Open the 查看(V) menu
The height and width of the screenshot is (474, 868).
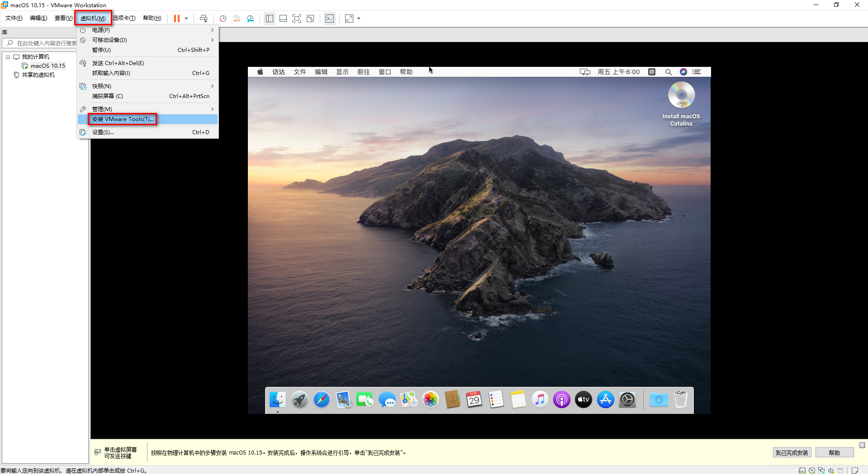[x=63, y=18]
